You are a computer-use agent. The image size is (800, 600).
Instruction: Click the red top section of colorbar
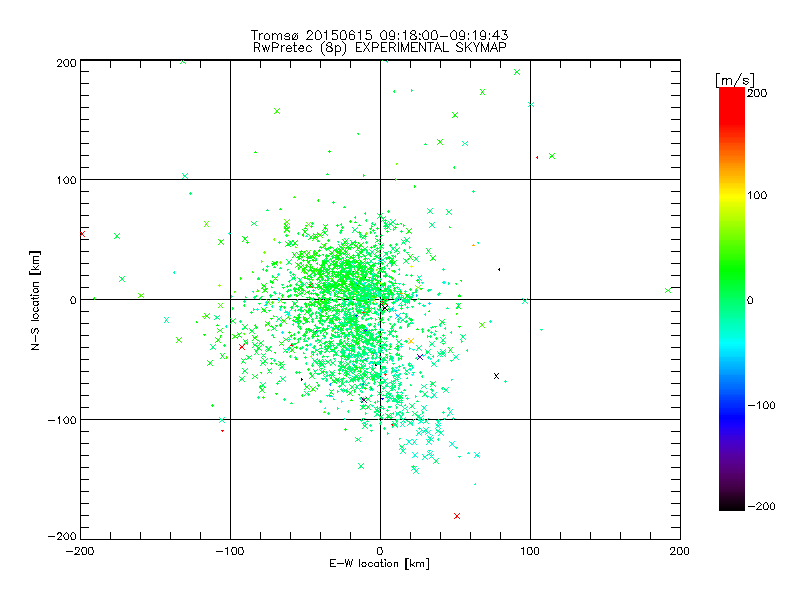(x=732, y=105)
